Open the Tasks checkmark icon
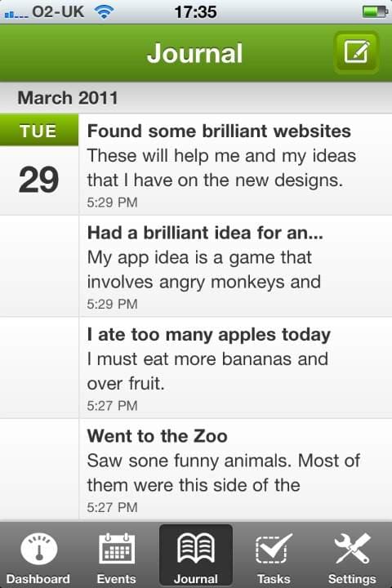 coord(274,549)
